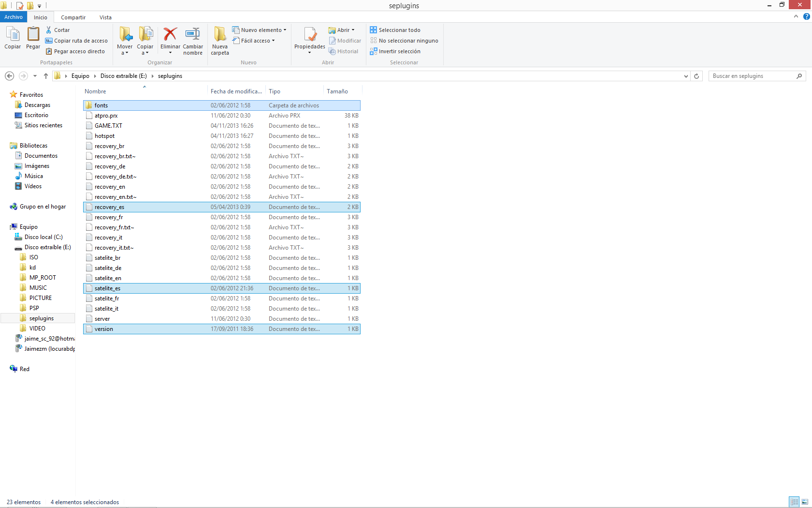Refresh the current folder view
This screenshot has width=812, height=508.
[696, 76]
